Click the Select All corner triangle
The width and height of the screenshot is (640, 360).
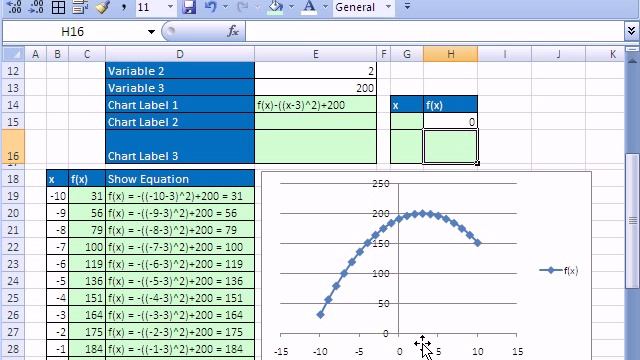[x=13, y=54]
